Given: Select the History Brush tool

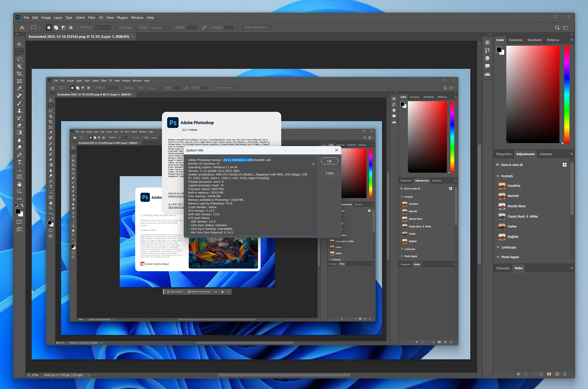Looking at the screenshot, I should 19,118.
